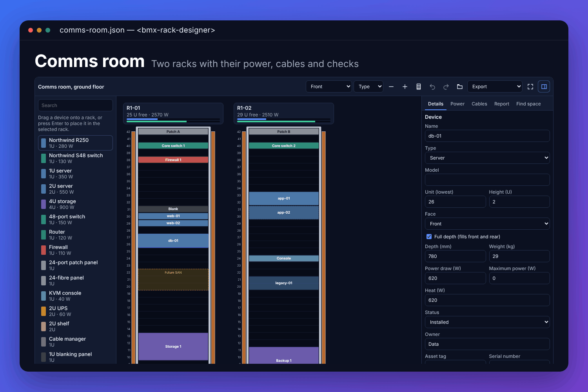Viewport: 588px width, 392px height.
Task: Pick the 4U storage palette device
Action: tap(75, 204)
